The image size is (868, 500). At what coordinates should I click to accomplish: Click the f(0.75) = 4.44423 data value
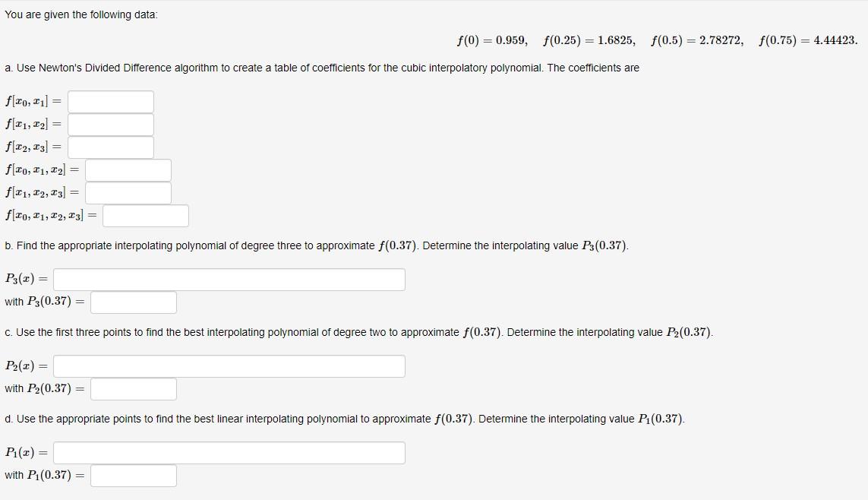[x=808, y=40]
